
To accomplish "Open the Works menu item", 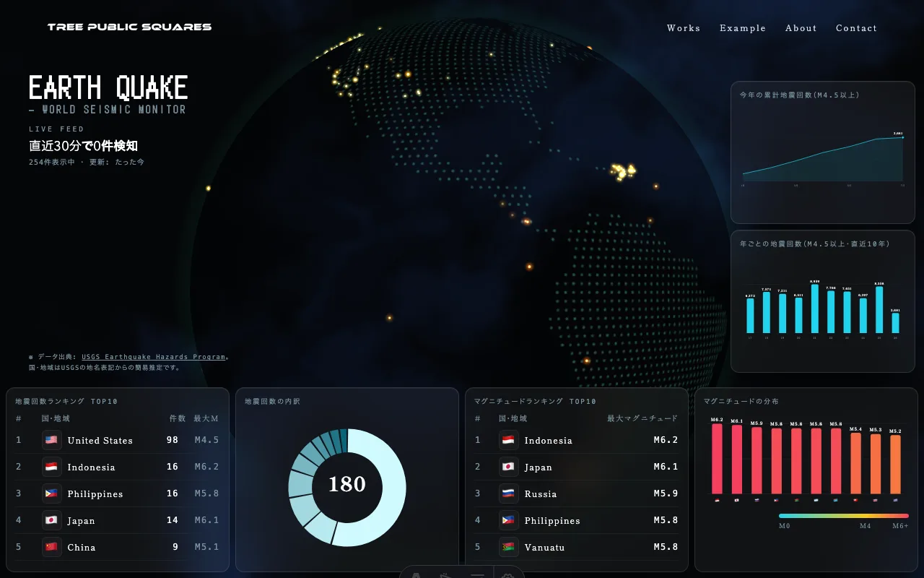I will click(684, 28).
